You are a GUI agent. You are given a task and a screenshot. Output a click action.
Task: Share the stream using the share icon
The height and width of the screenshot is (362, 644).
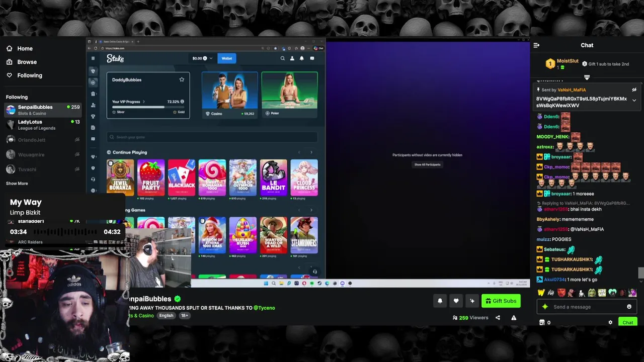pyautogui.click(x=498, y=318)
